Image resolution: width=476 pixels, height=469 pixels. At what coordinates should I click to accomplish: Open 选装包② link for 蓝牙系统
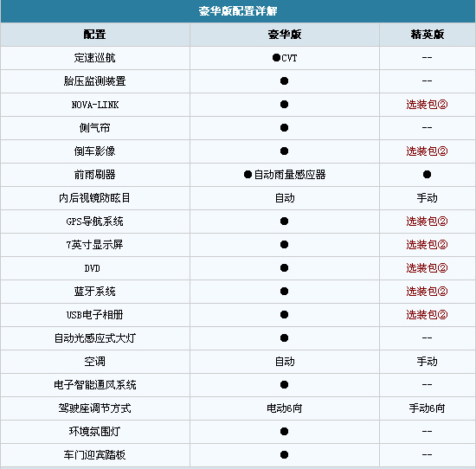point(427,292)
